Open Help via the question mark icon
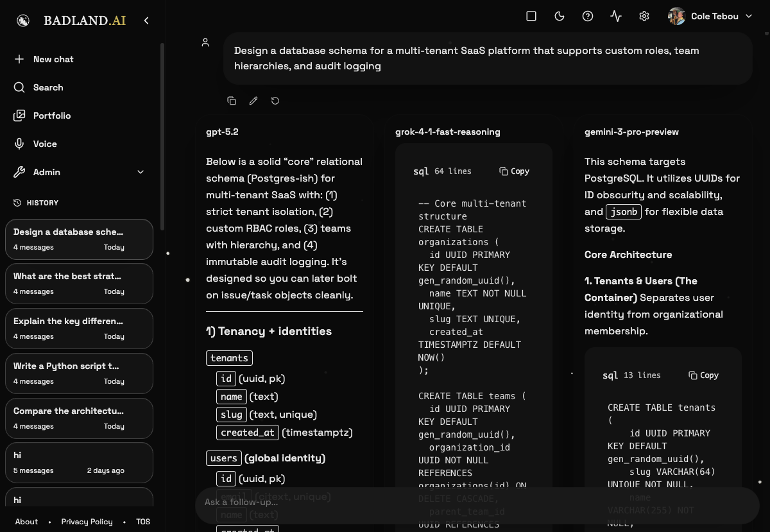 [588, 16]
